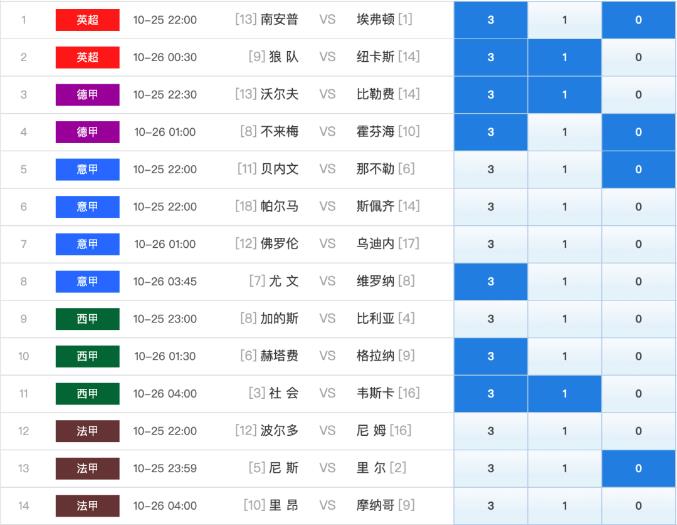Click the 德甲 league tag in row 3
677x525 pixels.
(88, 95)
